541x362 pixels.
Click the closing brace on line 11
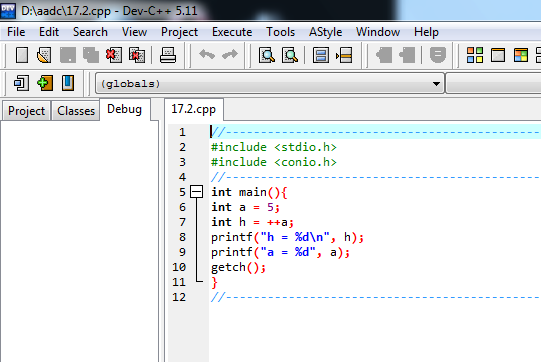(x=214, y=282)
